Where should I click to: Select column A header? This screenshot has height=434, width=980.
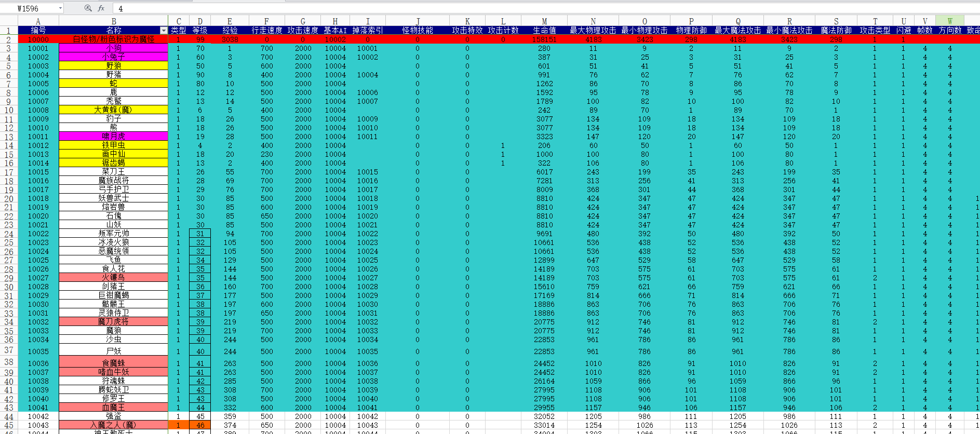pos(38,21)
